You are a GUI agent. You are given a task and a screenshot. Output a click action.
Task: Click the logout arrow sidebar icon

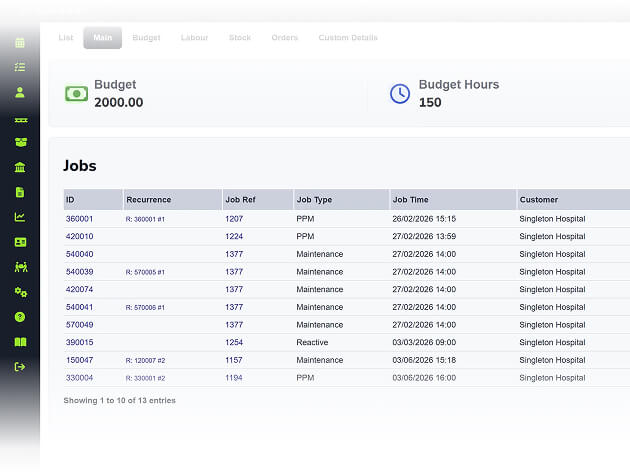[x=20, y=367]
